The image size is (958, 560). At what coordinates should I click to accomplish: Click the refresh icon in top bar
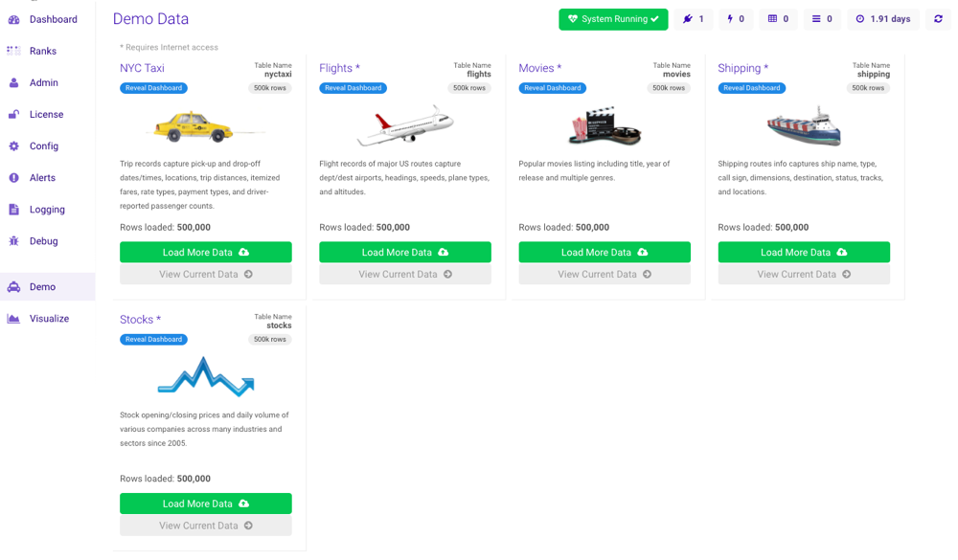(x=938, y=19)
